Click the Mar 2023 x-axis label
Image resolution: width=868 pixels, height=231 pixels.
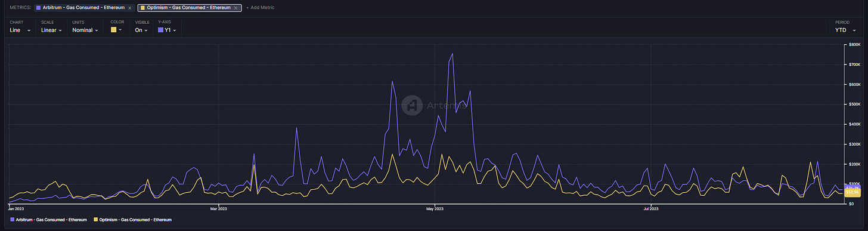(219, 209)
